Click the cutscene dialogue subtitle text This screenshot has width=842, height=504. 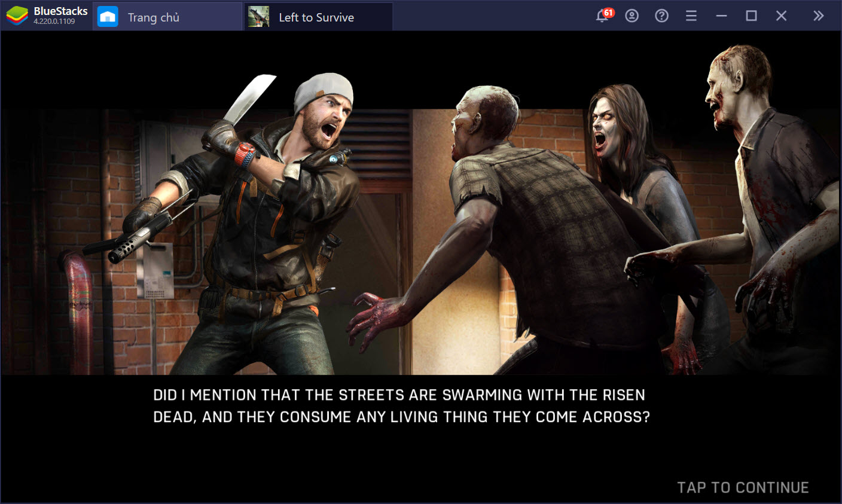pos(401,406)
